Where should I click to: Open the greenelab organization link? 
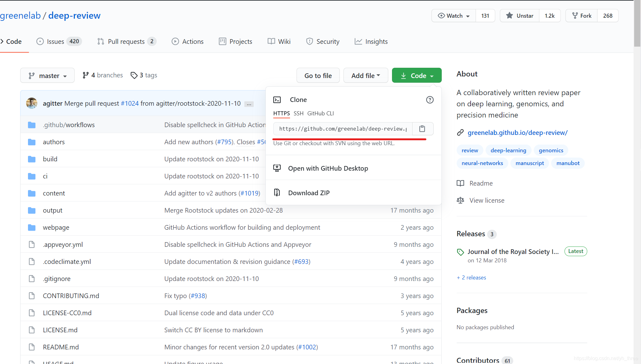(20, 16)
